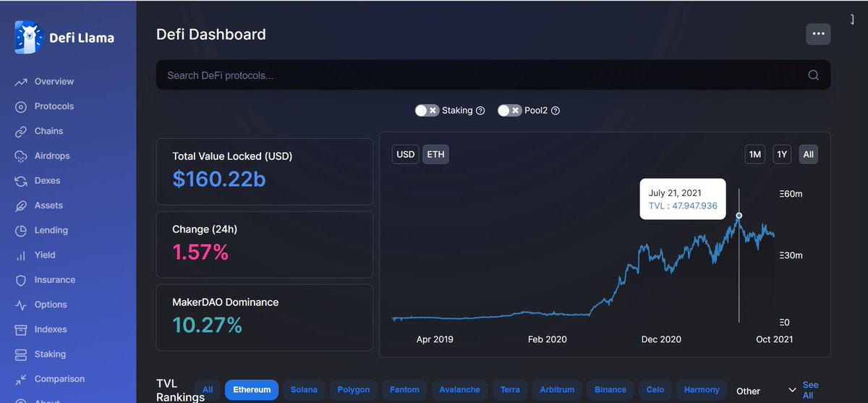This screenshot has height=403, width=868.
Task: Open Assets in the sidebar
Action: tap(48, 205)
